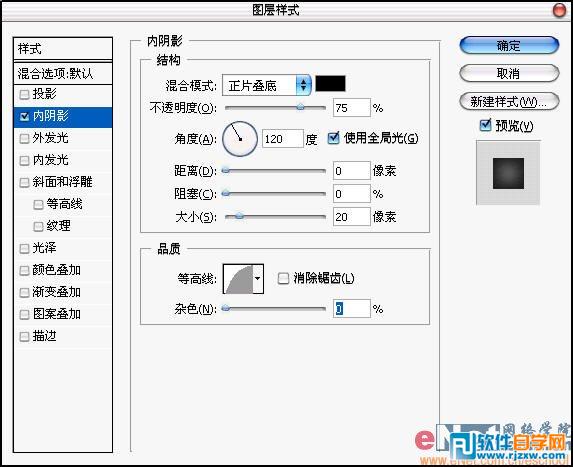Enable the 投影 drop shadow checkbox
The height and width of the screenshot is (467, 573).
click(x=24, y=95)
